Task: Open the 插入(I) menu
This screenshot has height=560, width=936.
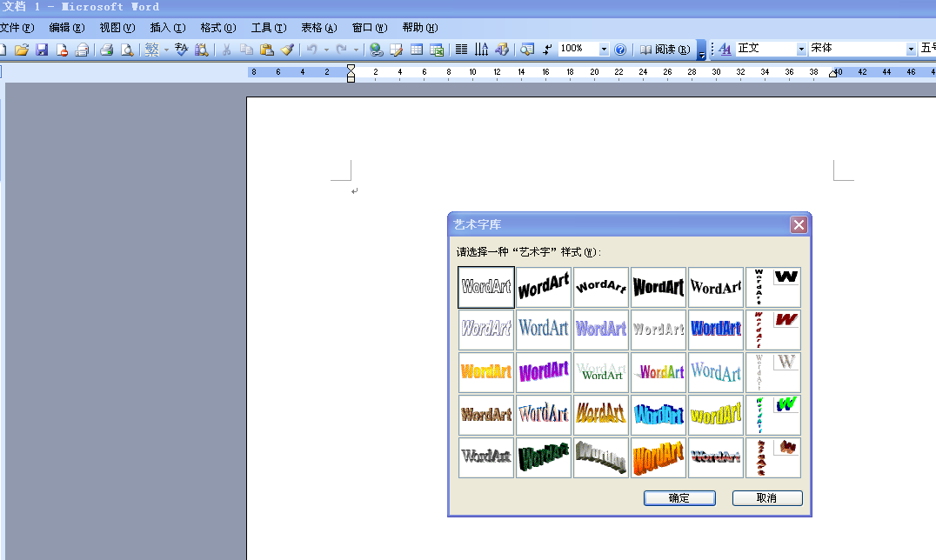Action: click(168, 28)
